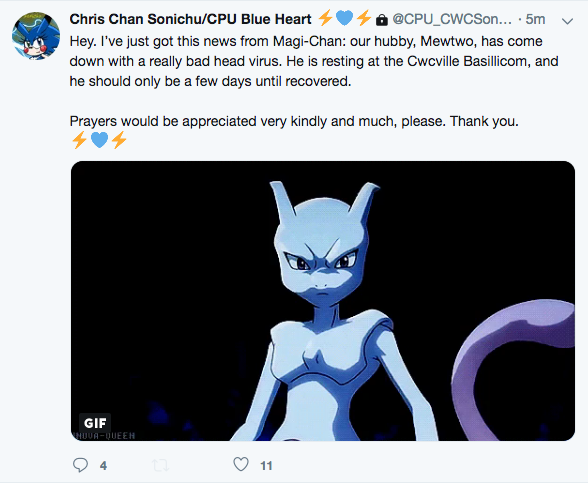Open the Chris Chan Sonichu/CPU Blue Heart name

click(x=190, y=19)
